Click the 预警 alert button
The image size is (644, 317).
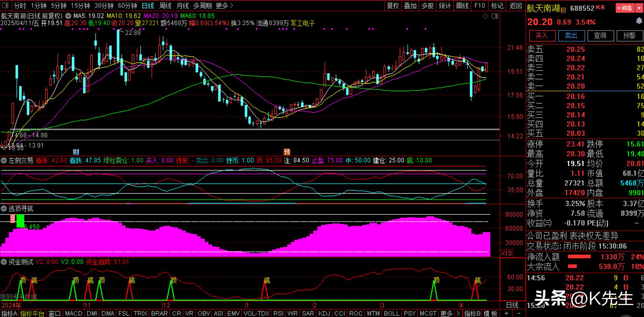630,36
